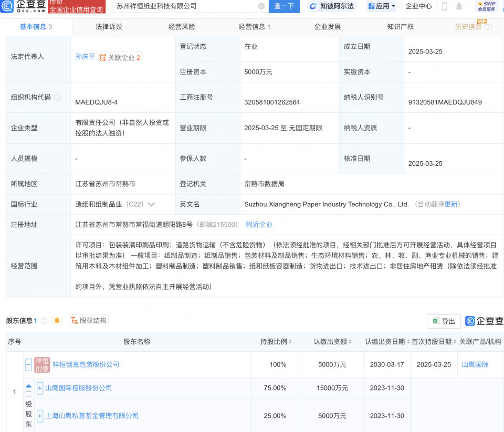This screenshot has width=504, height=432.
Task: Select address 江苏省苏州市常熟市常福街道朝阳路8号
Action: click(x=134, y=225)
